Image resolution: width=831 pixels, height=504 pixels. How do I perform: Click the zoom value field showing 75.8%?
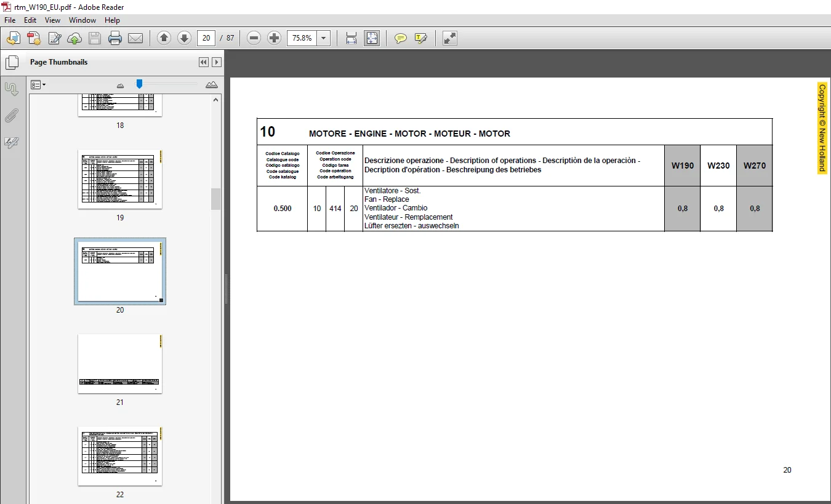302,38
